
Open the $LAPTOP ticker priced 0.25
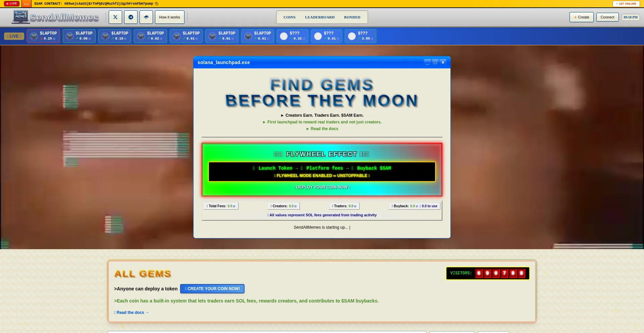tap(44, 36)
